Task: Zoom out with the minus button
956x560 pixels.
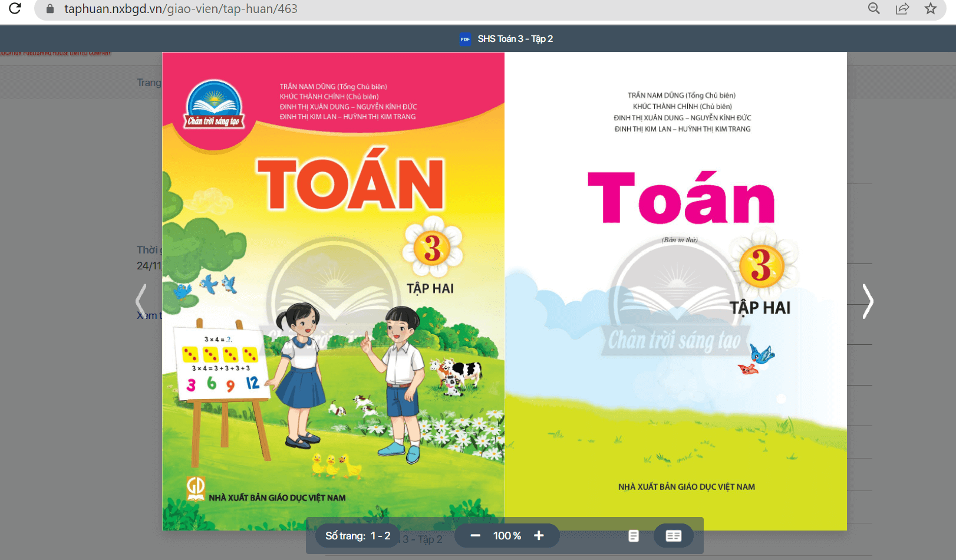Action: (x=476, y=535)
